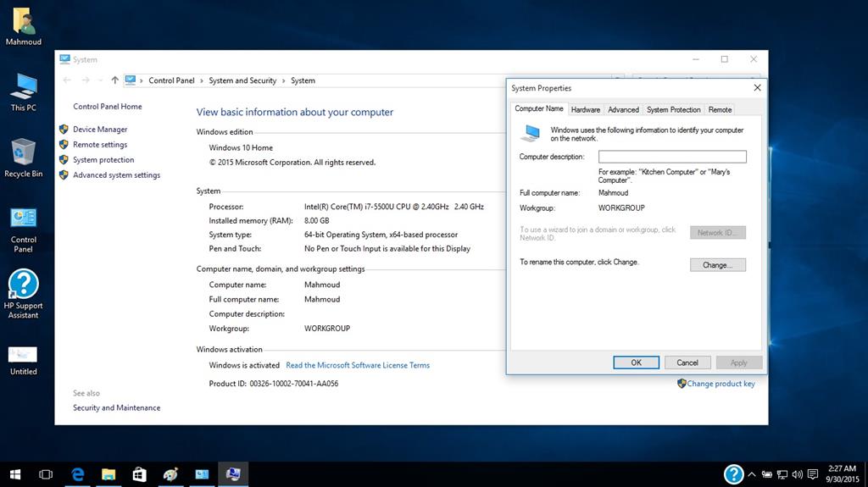Open the battery status tray icon

pos(766,474)
